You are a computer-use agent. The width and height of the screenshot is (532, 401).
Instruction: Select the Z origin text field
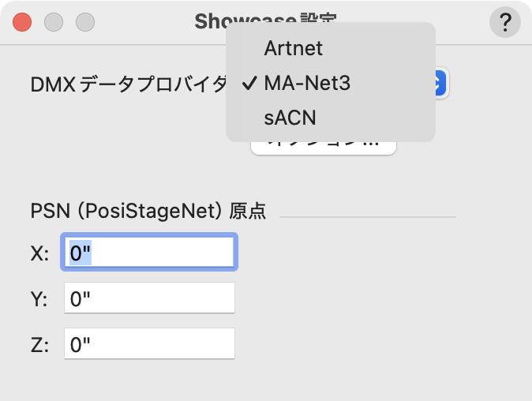click(149, 344)
